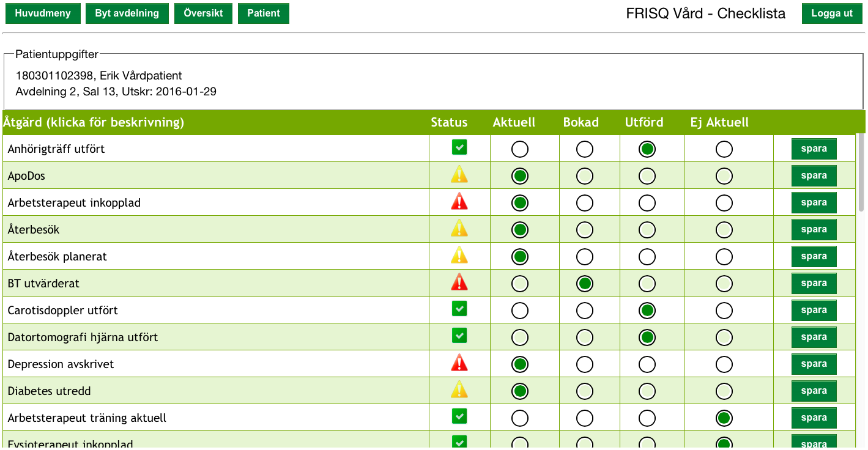Save the ApoDos row
The height and width of the screenshot is (450, 868).
tap(814, 175)
